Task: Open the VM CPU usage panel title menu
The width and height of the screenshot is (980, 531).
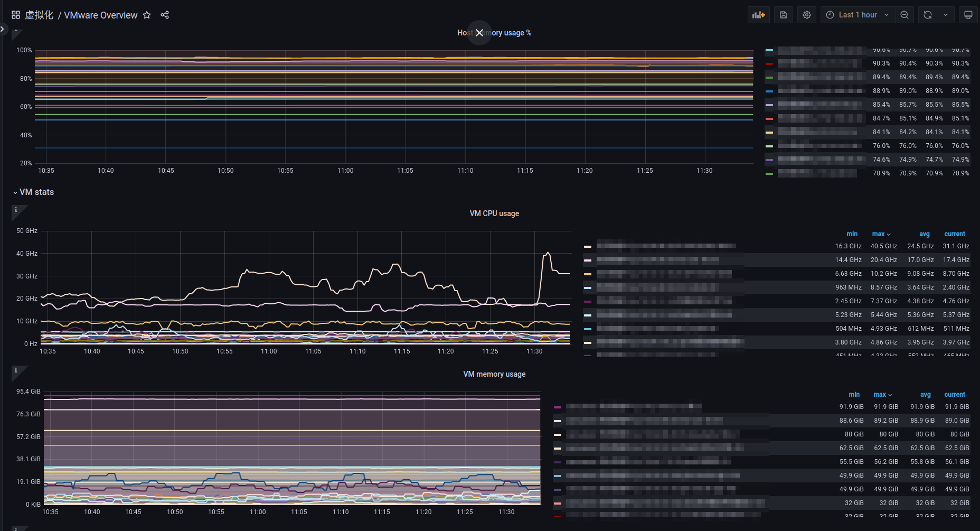Action: pos(494,213)
